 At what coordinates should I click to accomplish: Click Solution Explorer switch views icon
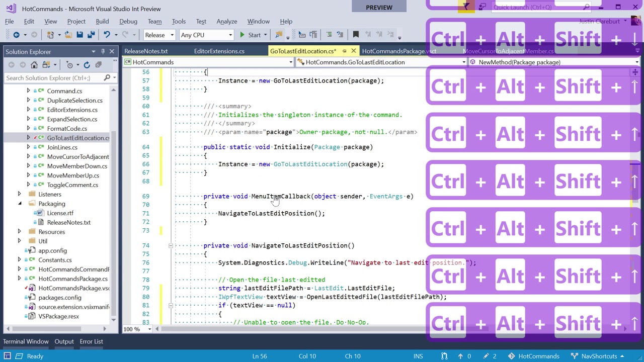[x=45, y=65]
